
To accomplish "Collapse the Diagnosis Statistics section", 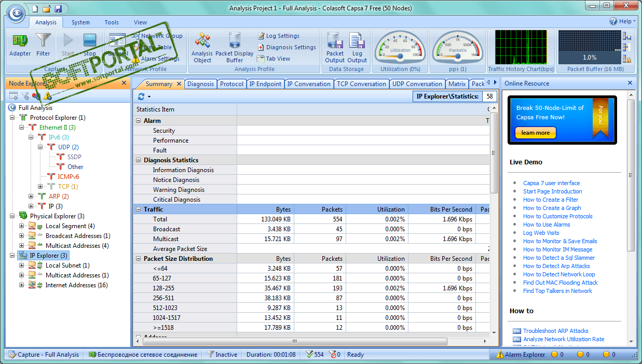I will pos(139,160).
